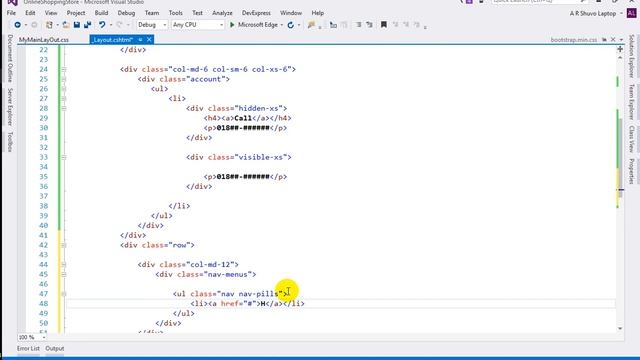Collapse the row div at line 42
Screen dimensions: 640x360
tap(64, 245)
